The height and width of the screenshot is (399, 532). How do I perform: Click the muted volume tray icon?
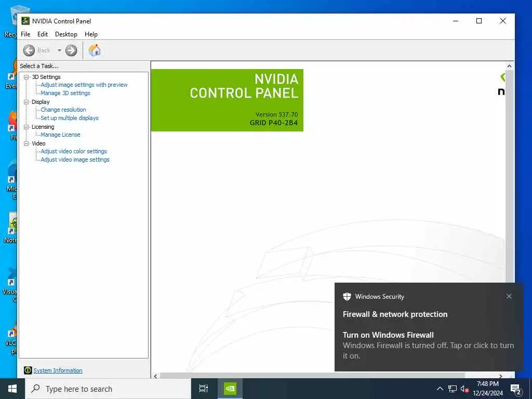pos(464,389)
